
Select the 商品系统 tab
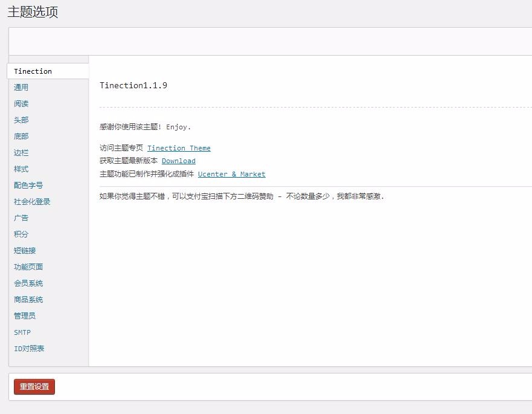[28, 299]
